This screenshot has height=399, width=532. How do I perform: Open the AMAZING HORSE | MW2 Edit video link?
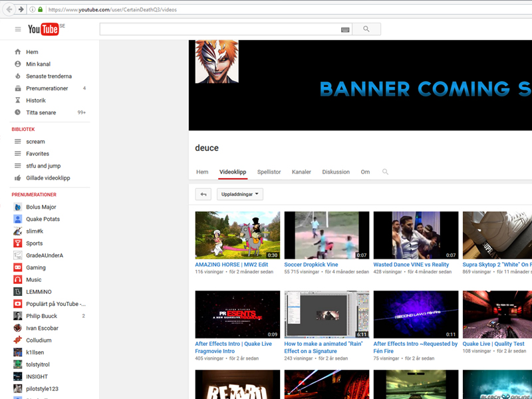[x=227, y=265]
